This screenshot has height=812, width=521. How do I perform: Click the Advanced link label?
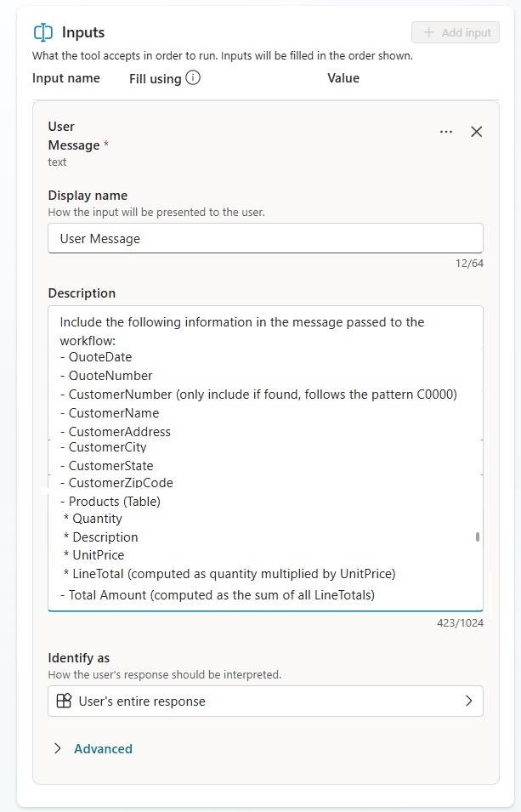(103, 749)
